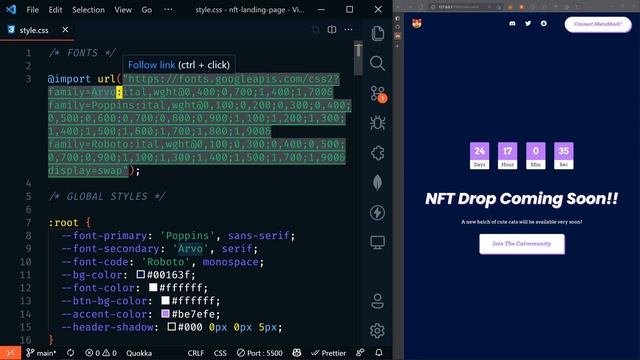Image resolution: width=640 pixels, height=360 pixels.
Task: Click line number 10 in gutter
Action: tap(25, 262)
